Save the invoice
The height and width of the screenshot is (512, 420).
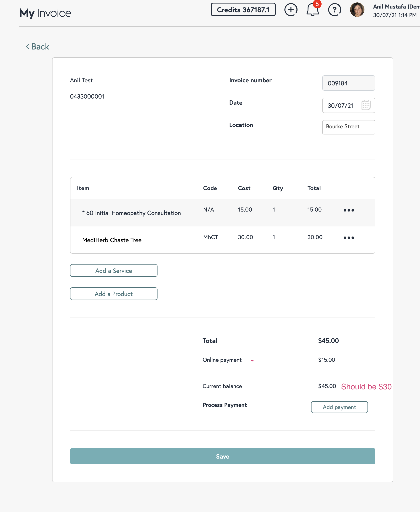tap(222, 456)
